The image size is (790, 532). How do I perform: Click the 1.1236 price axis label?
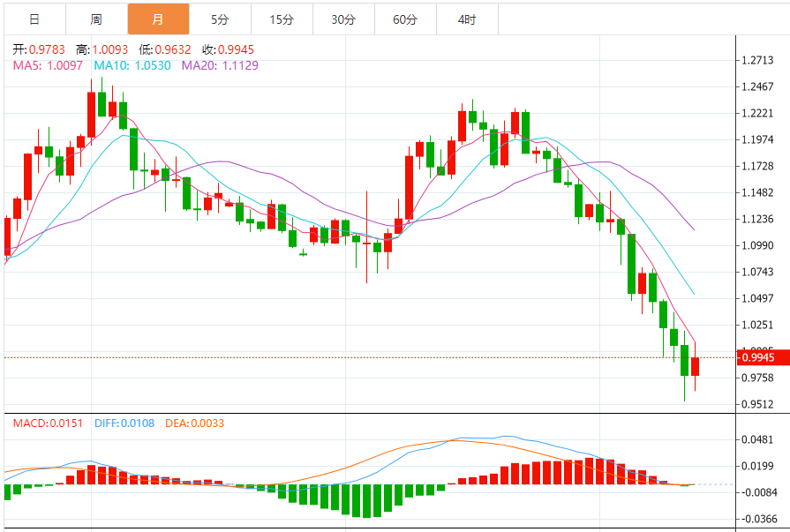tap(757, 219)
